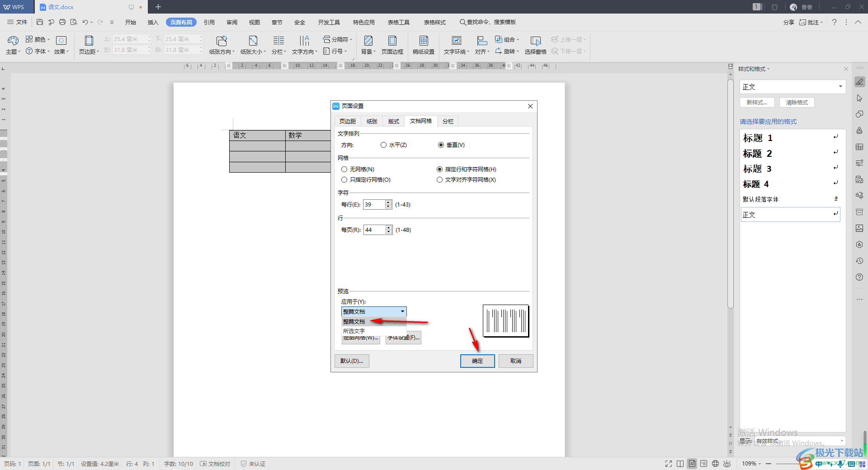Switch to web layout view globe icon
868x470 pixels.
tap(715, 464)
